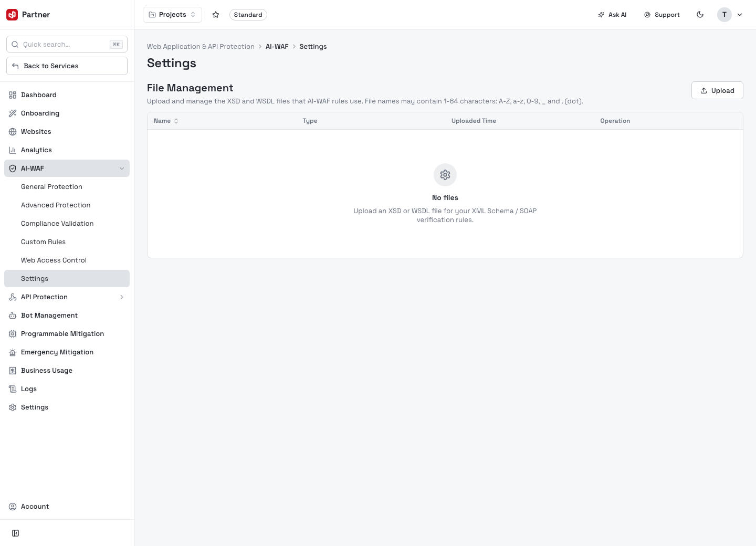The image size is (756, 546).
Task: Collapse sidebar using bottom panel icon
Action: (x=16, y=533)
